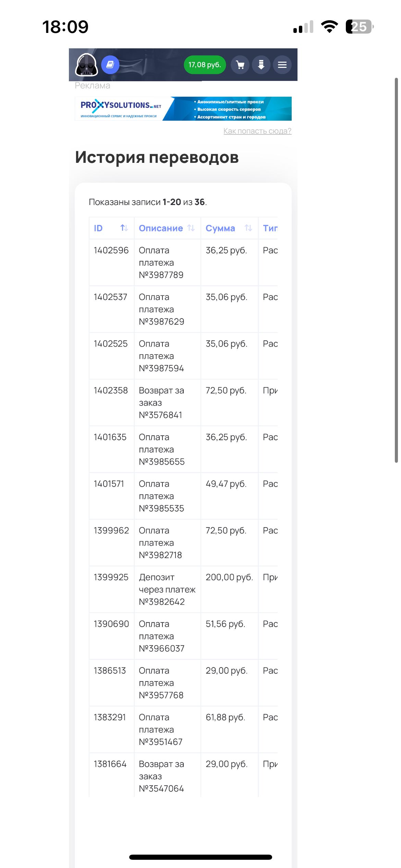Open the shopping cart

[240, 65]
